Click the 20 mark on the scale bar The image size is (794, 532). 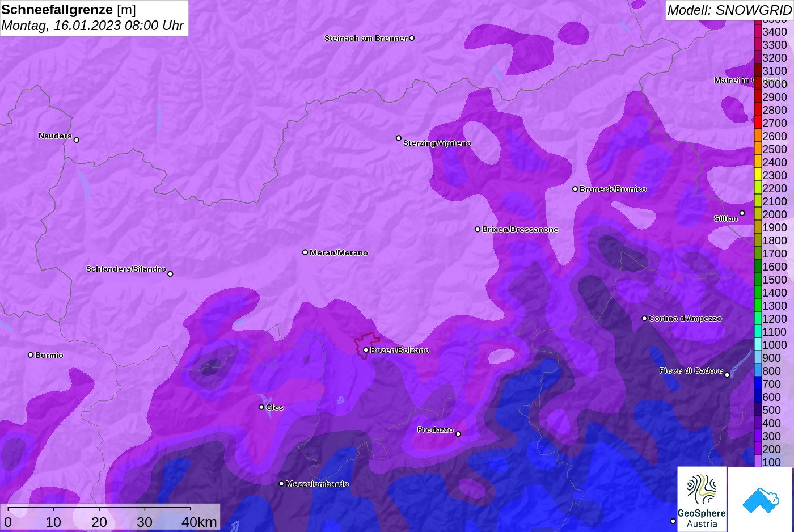tap(99, 522)
